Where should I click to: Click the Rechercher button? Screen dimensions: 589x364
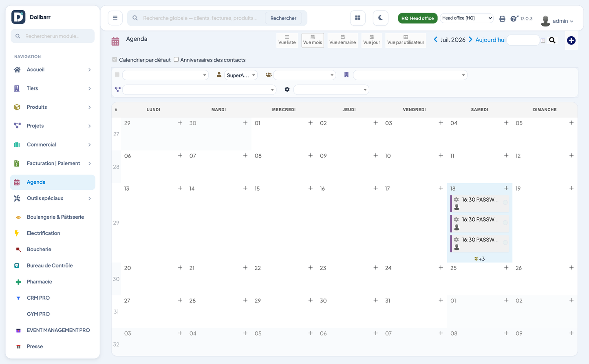(x=283, y=18)
